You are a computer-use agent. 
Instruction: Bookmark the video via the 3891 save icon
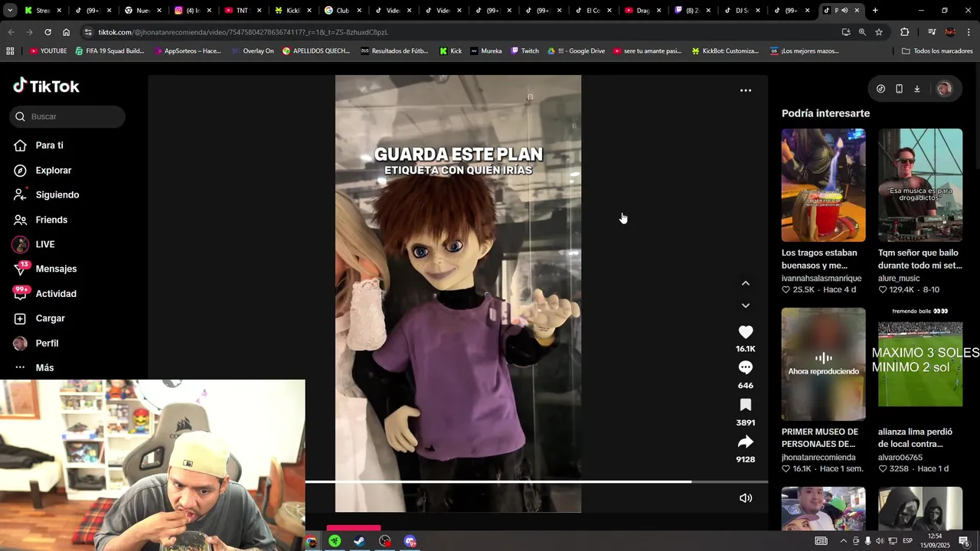point(745,405)
